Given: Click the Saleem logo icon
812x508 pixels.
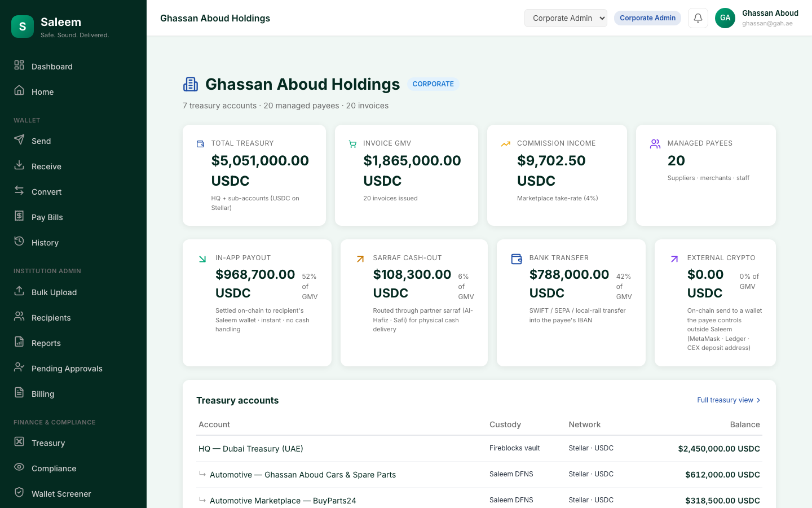Looking at the screenshot, I should pyautogui.click(x=23, y=27).
